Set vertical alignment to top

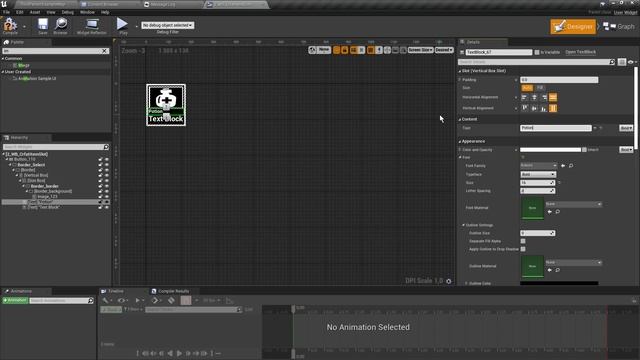(524, 108)
